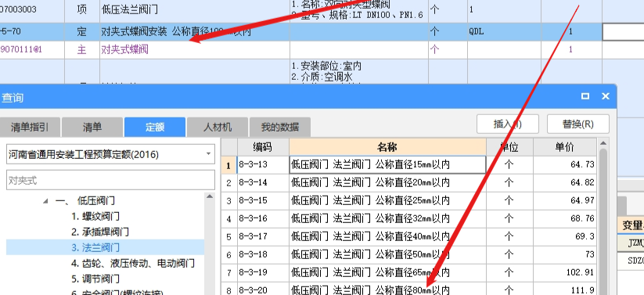Click the 替换(R) button
Viewport: 644px width, 295px height.
577,124
